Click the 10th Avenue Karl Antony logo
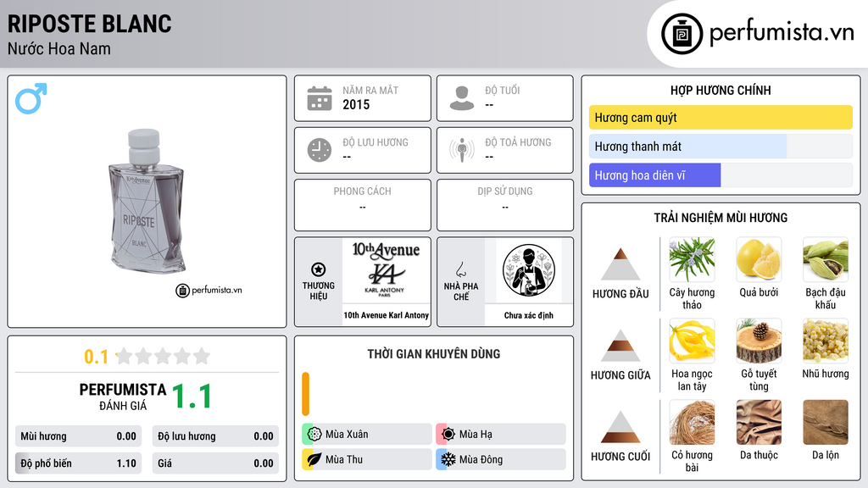The width and height of the screenshot is (868, 488). [386, 270]
